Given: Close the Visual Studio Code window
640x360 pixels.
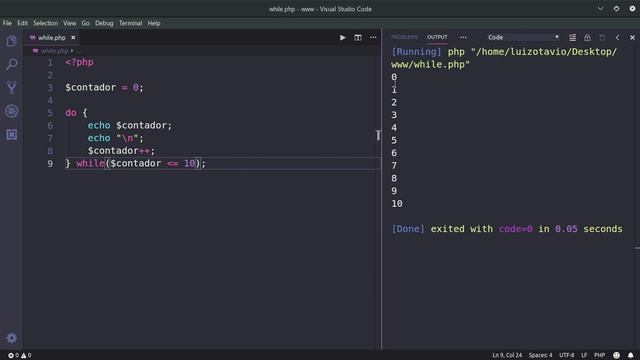Looking at the screenshot, I should pos(632,9).
